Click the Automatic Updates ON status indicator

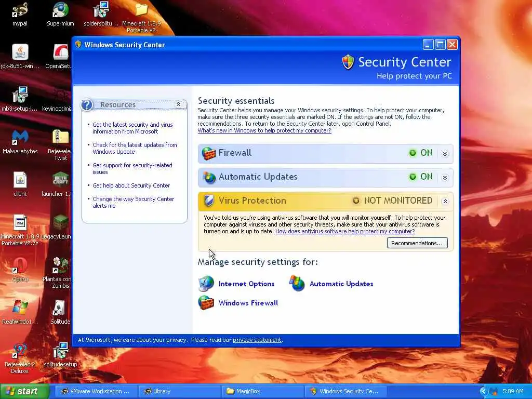(421, 177)
